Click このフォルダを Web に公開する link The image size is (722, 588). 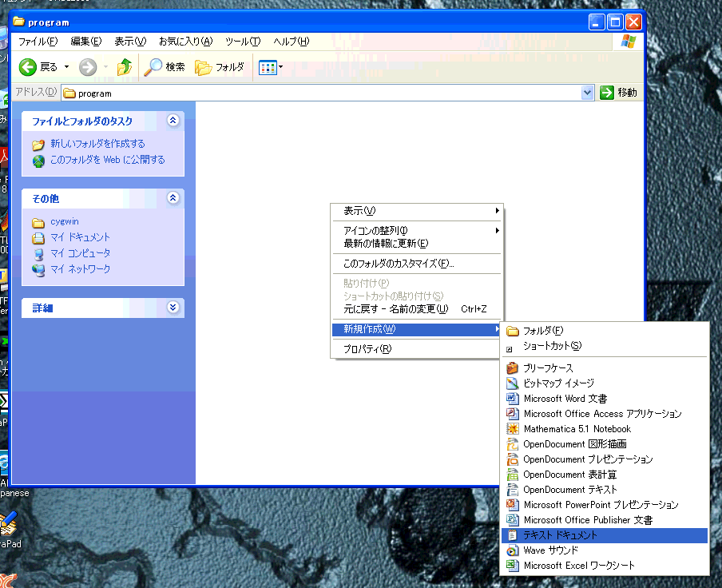pos(107,160)
